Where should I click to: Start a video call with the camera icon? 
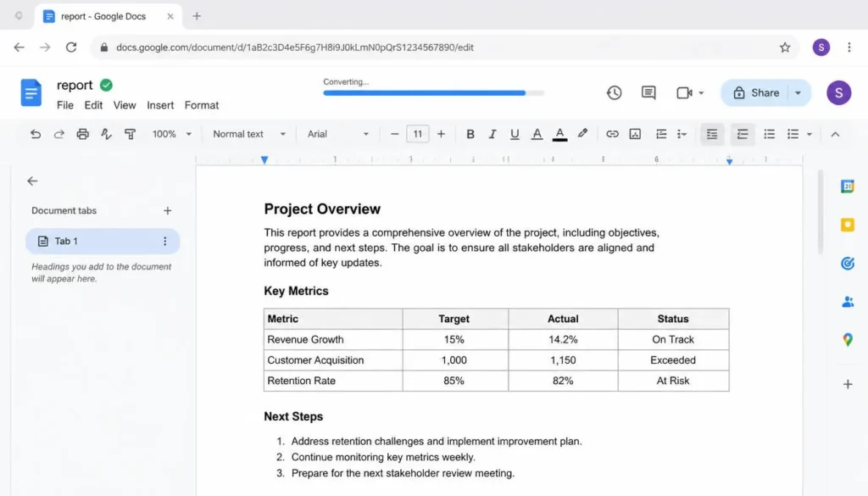point(684,93)
